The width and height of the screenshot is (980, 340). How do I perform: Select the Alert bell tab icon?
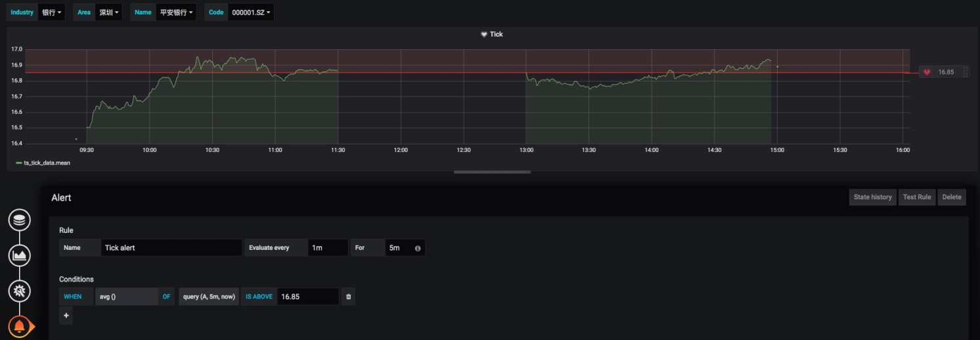[20, 326]
